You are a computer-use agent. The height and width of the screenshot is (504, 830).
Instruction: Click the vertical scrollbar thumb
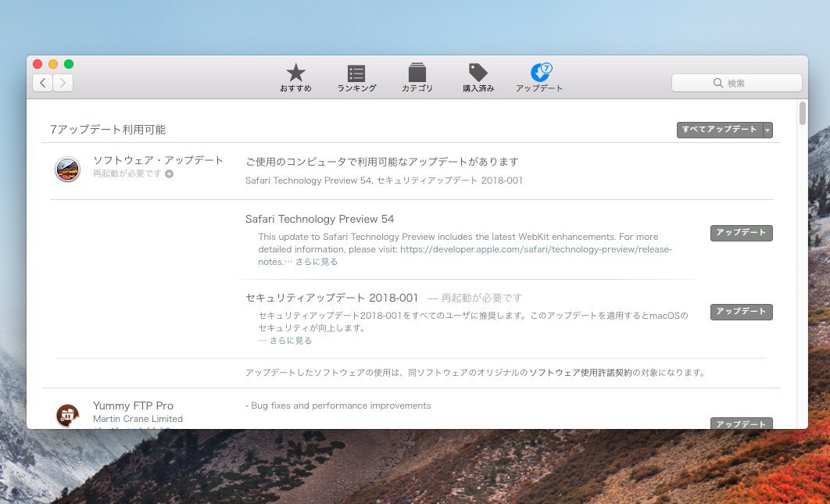tap(803, 113)
